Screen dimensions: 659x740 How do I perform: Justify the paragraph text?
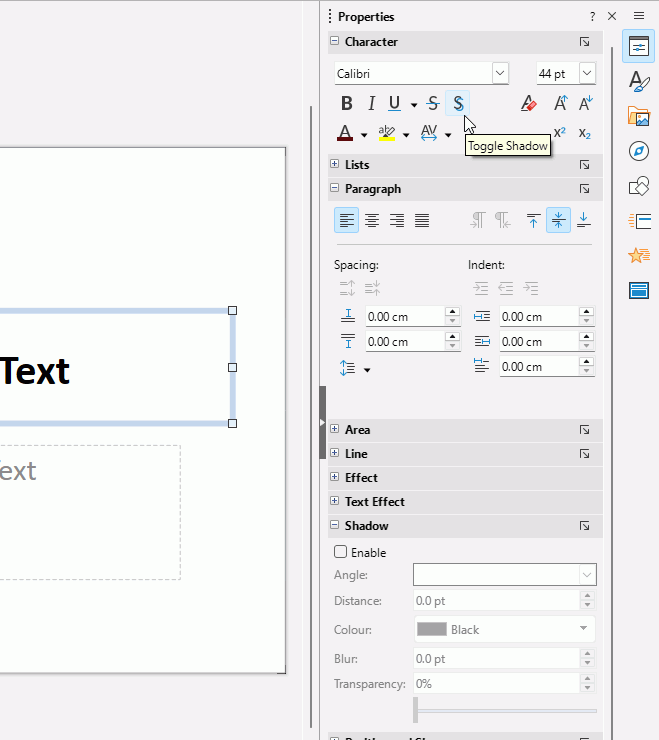tap(422, 220)
